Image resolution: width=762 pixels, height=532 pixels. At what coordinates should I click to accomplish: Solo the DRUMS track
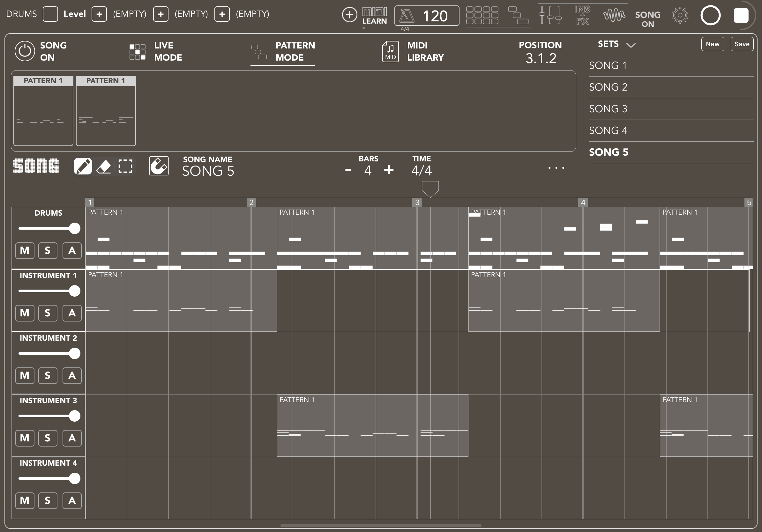(48, 250)
